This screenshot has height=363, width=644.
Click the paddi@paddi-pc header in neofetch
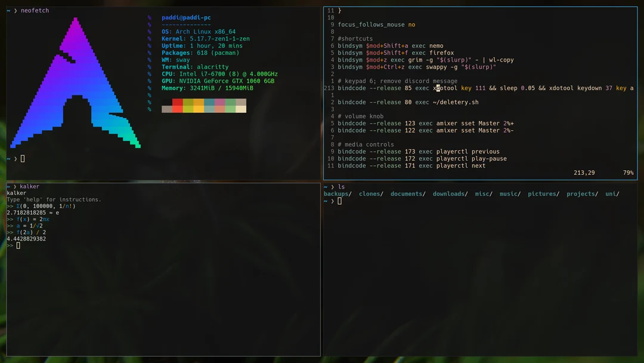(185, 17)
